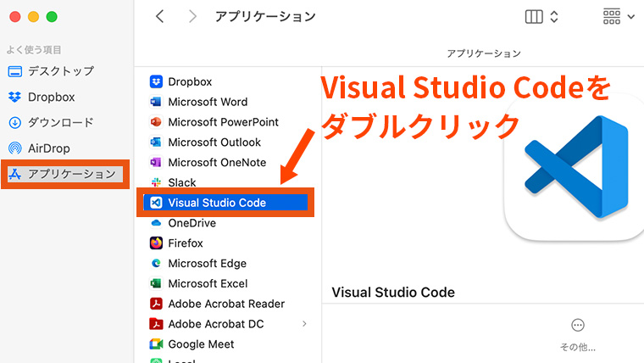Screen dimensions: 644x363
Task: Go to AirDrop in the sidebar
Action: click(x=48, y=148)
